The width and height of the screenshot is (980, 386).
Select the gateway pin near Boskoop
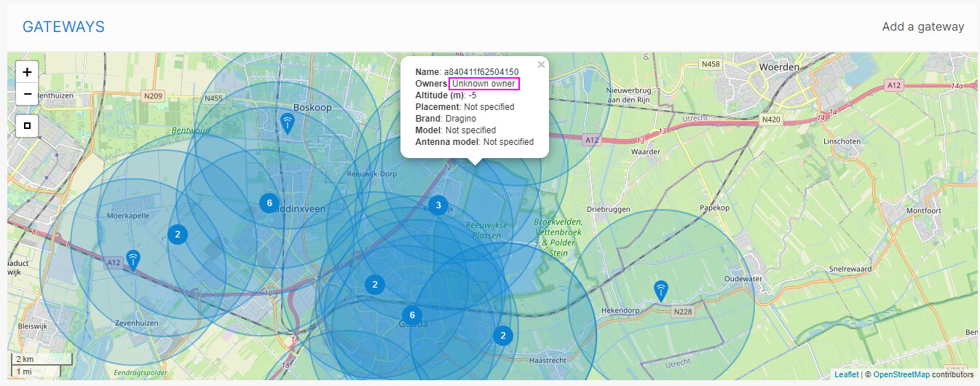coord(288,124)
